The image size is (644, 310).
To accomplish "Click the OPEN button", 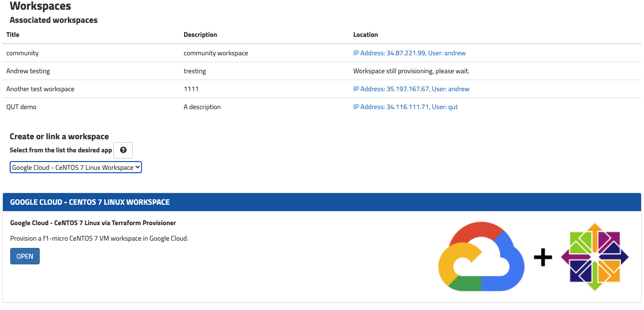I will click(25, 256).
